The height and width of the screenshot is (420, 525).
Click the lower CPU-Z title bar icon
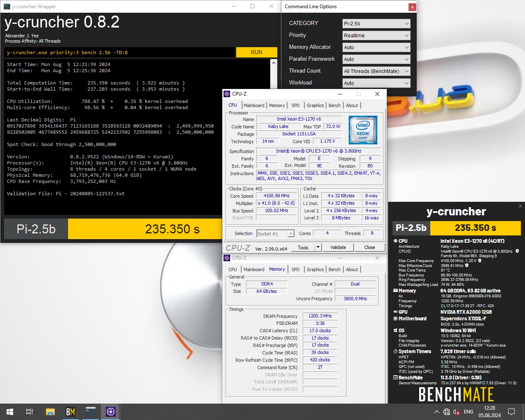[227, 258]
